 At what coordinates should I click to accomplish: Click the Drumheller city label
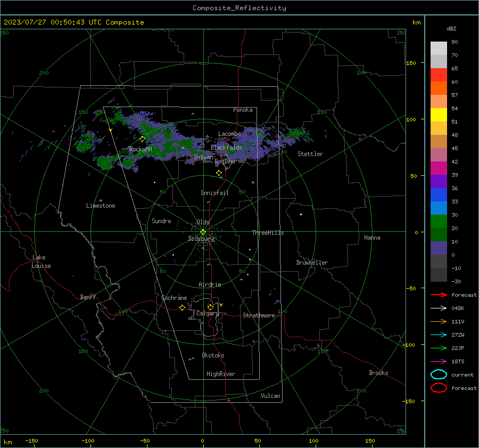tap(312, 263)
